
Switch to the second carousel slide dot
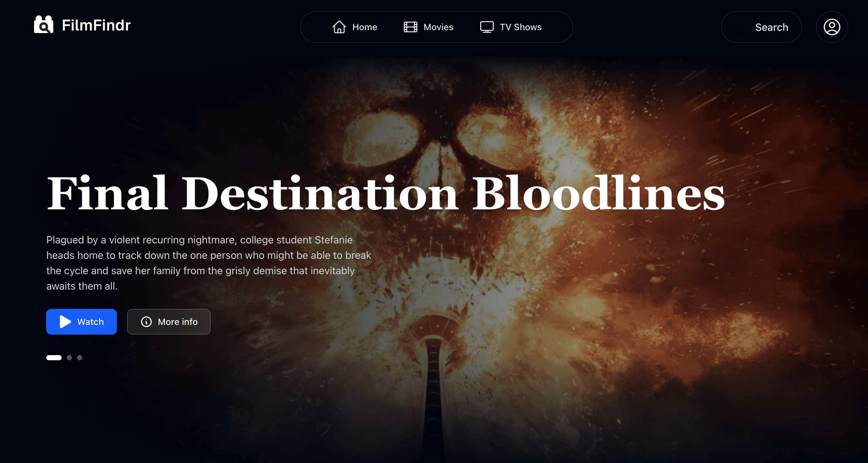(69, 358)
